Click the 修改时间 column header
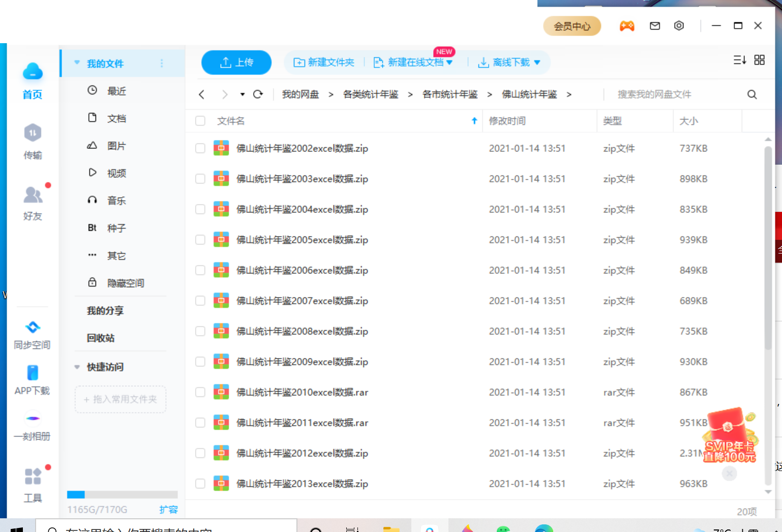Screen dimensions: 782x532 [x=507, y=121]
